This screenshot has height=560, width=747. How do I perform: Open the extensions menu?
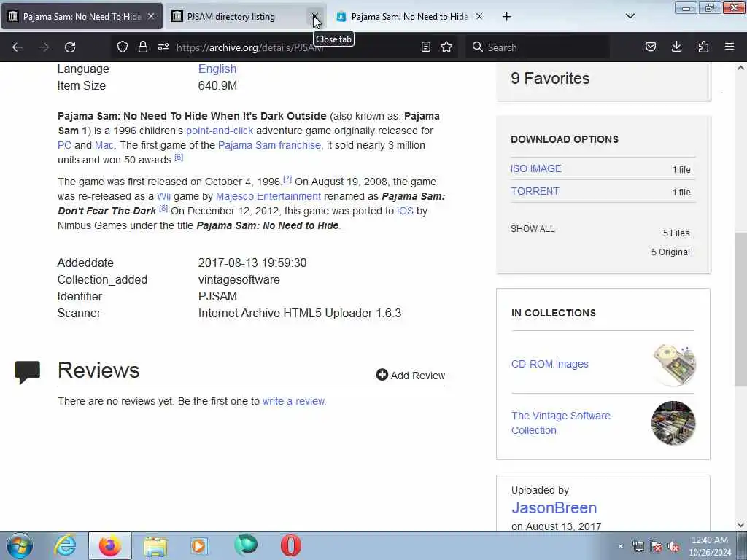[703, 47]
